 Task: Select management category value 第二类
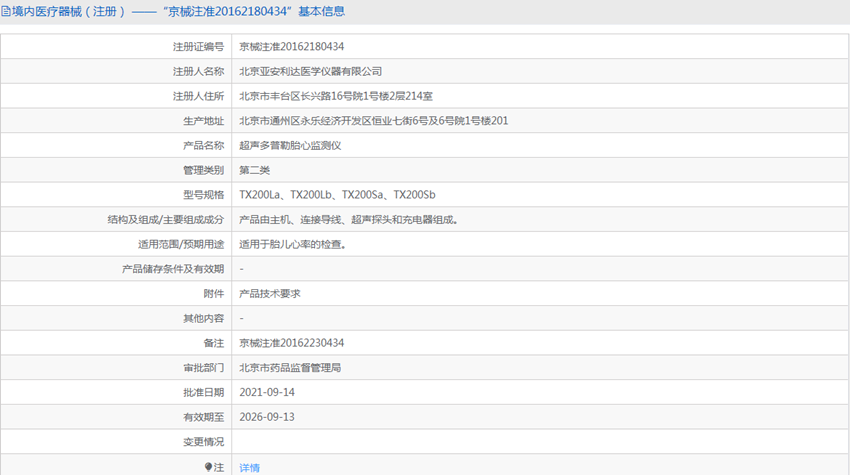click(254, 170)
